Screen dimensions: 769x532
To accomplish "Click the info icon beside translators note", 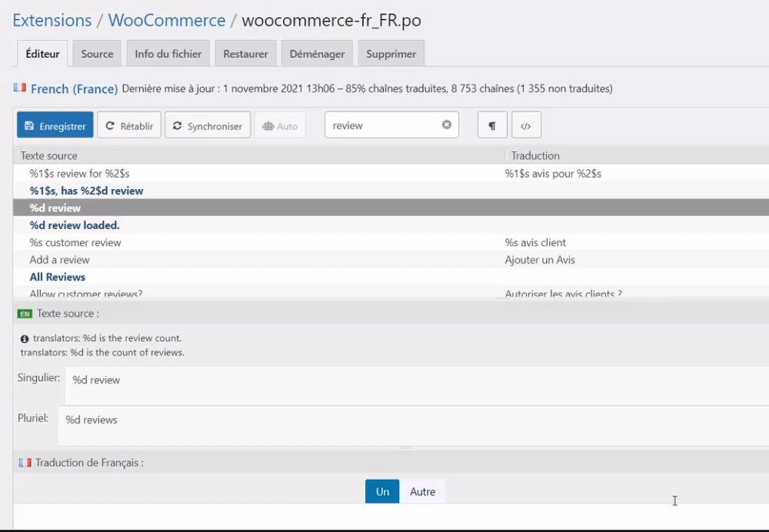I will [25, 339].
